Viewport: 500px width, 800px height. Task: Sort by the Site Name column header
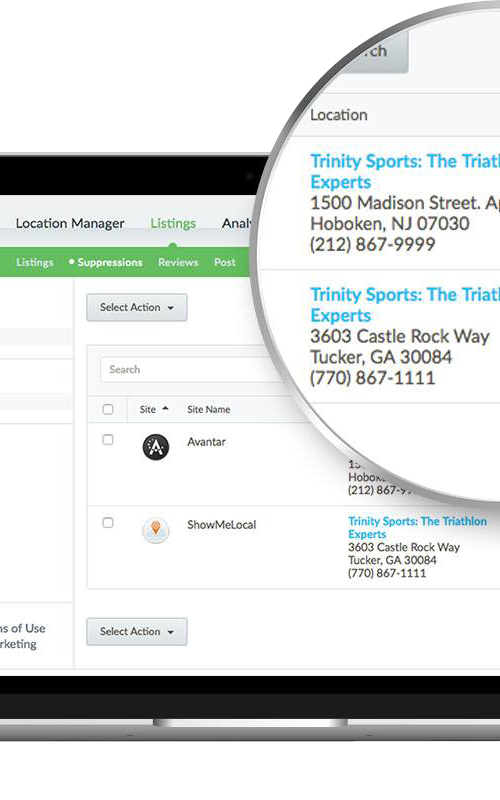(209, 409)
